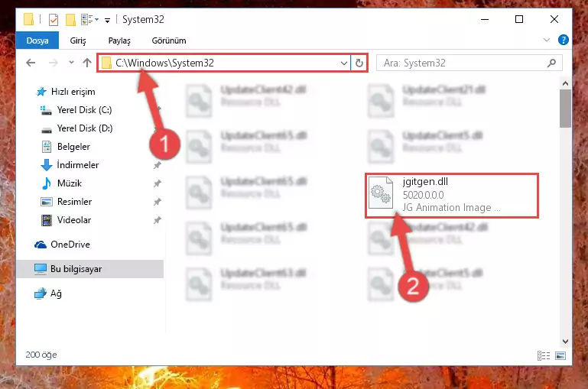The height and width of the screenshot is (389, 588).
Task: Click the Properties checkmark icon in title bar
Action: [54, 19]
